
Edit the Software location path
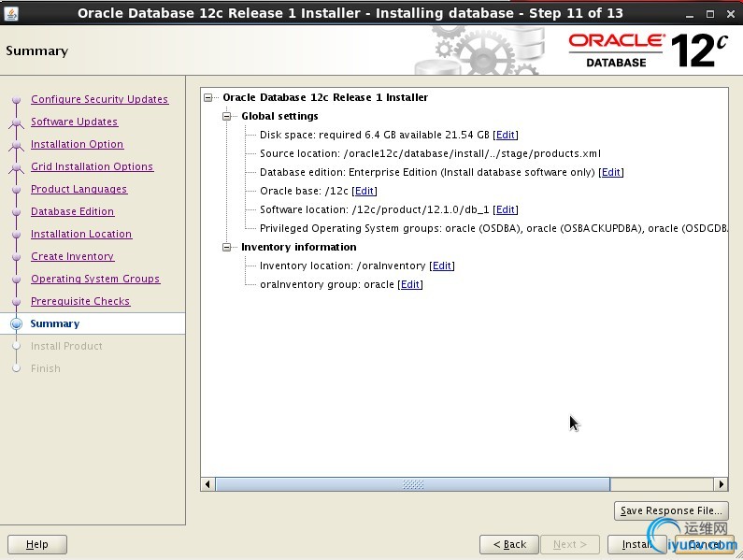click(505, 209)
